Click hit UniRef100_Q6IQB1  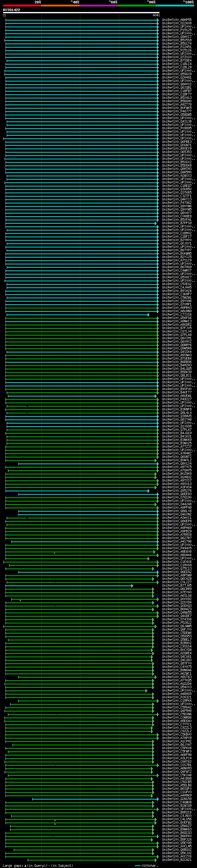coord(177,88)
